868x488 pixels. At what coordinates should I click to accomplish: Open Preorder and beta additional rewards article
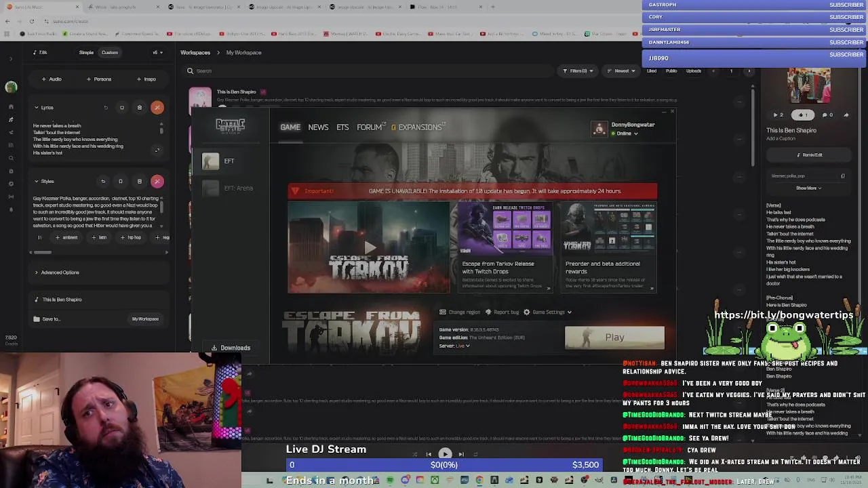[608, 247]
